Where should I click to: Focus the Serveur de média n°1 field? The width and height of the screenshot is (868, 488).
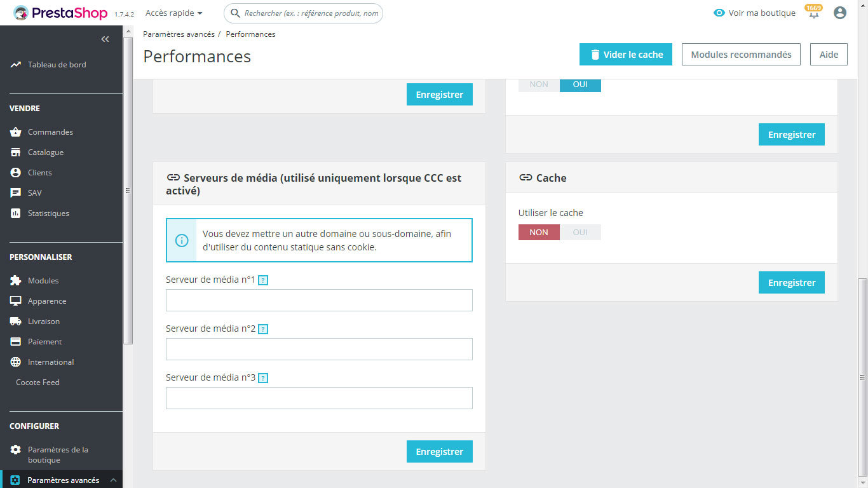click(x=319, y=300)
